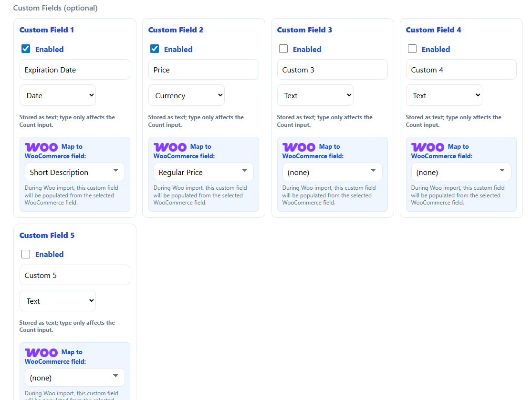Click the Woo logo in Custom Field 3

click(x=299, y=147)
